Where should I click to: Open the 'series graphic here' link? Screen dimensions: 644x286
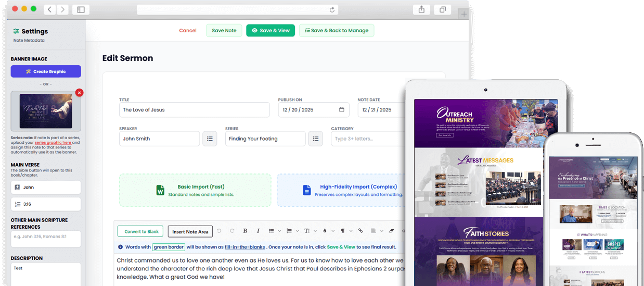coord(53,142)
